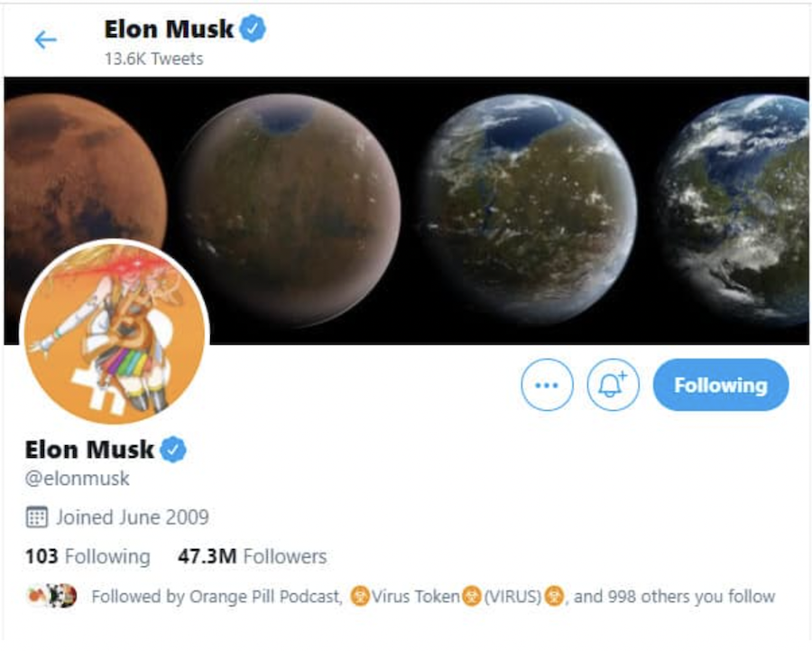Open the orange profile avatar picture
Viewport: 812px width, 651px height.
[x=115, y=334]
